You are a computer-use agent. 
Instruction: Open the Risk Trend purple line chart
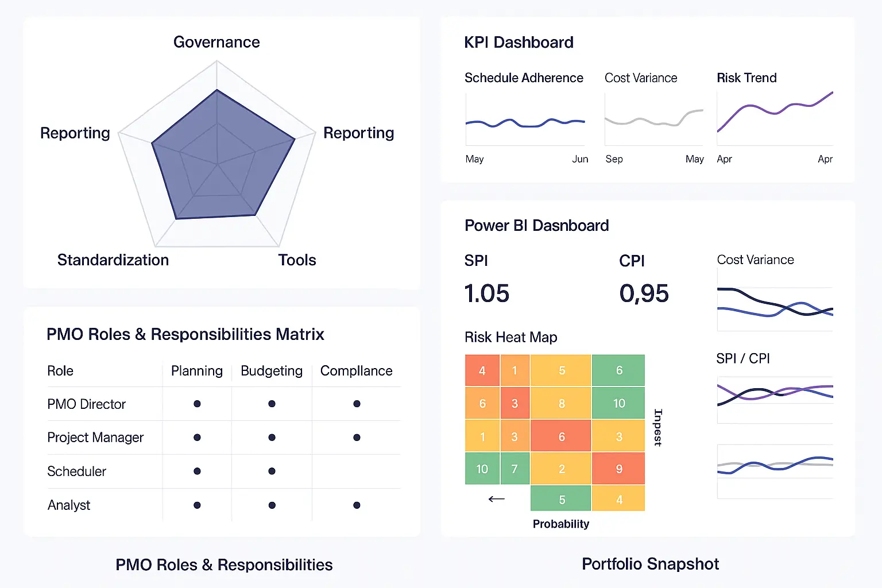(775, 118)
